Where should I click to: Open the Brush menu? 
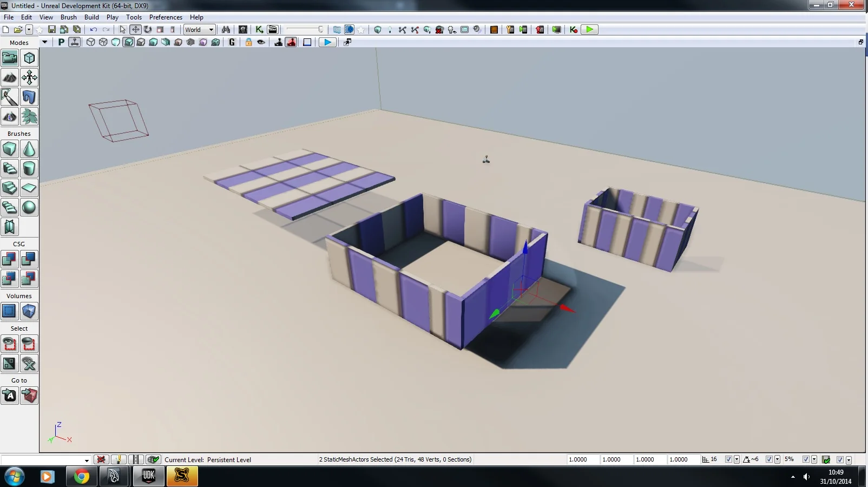click(x=69, y=17)
